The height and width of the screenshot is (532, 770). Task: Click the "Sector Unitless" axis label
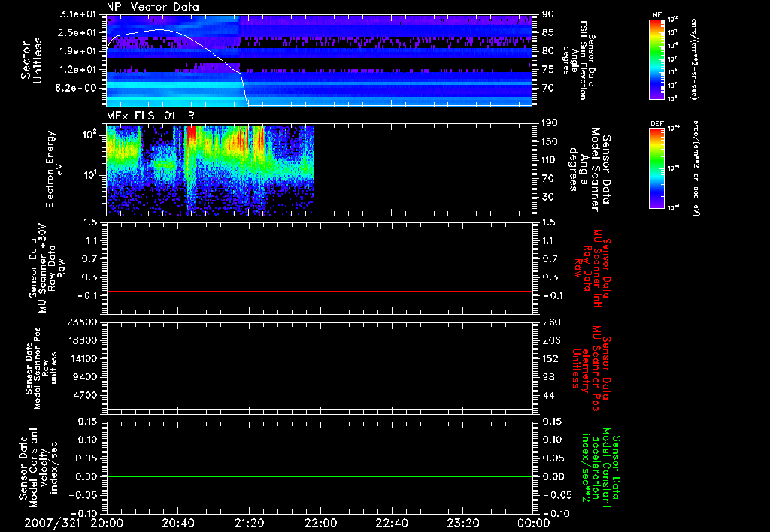click(32, 60)
